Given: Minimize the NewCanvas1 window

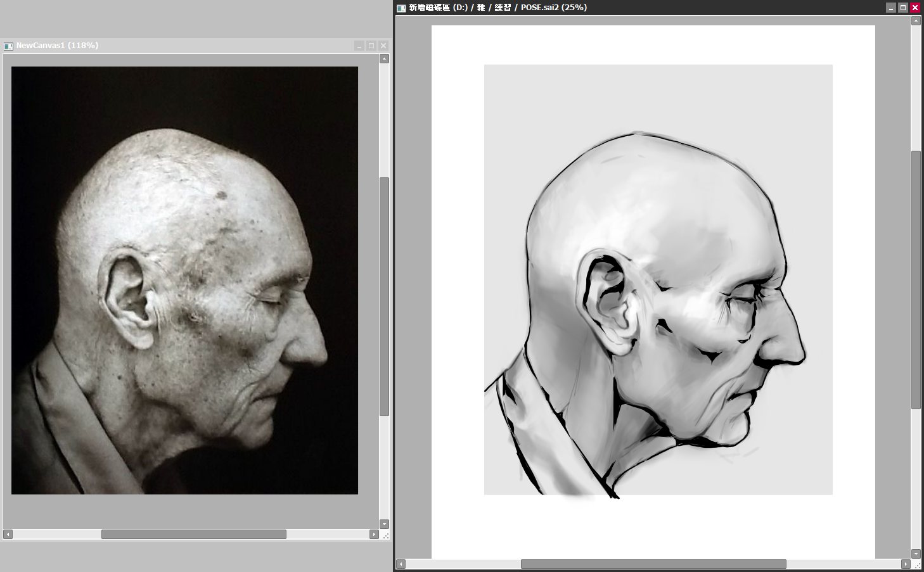Looking at the screenshot, I should [x=359, y=46].
